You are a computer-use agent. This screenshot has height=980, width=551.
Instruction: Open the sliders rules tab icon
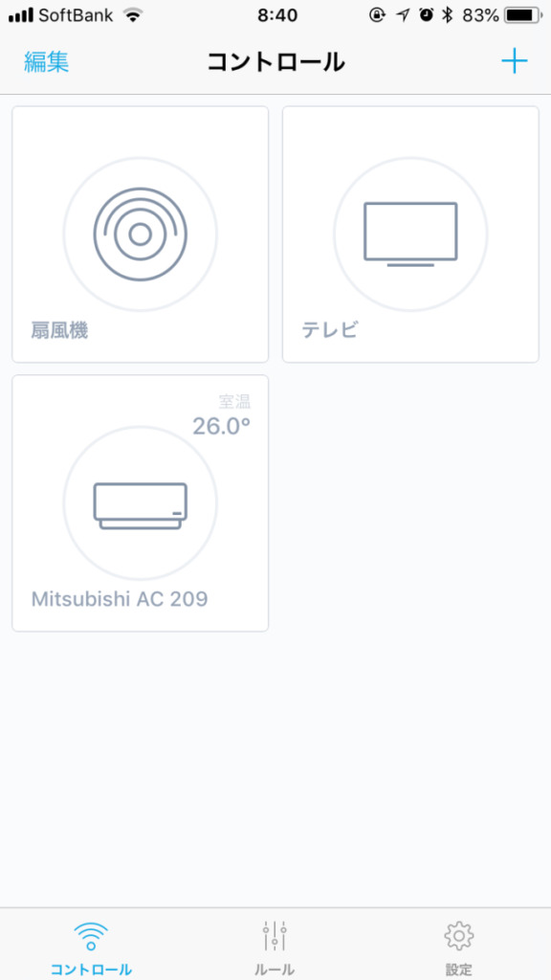275,936
